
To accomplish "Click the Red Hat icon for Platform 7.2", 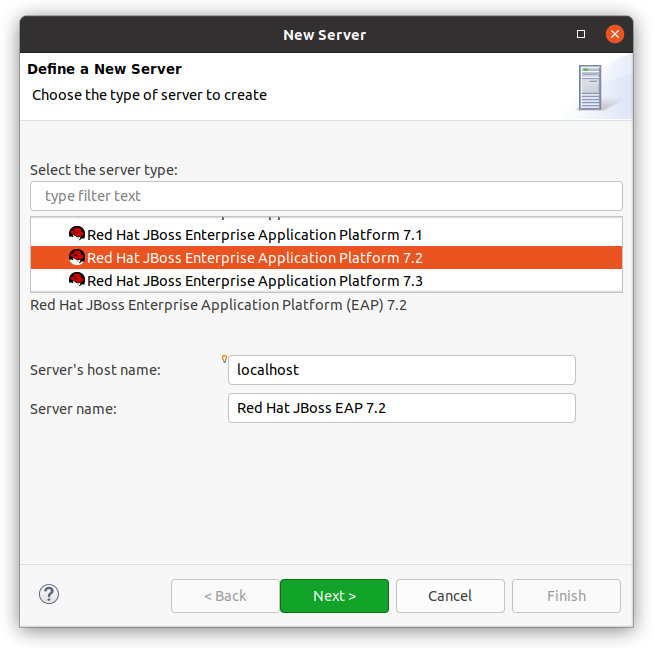I will (77, 257).
